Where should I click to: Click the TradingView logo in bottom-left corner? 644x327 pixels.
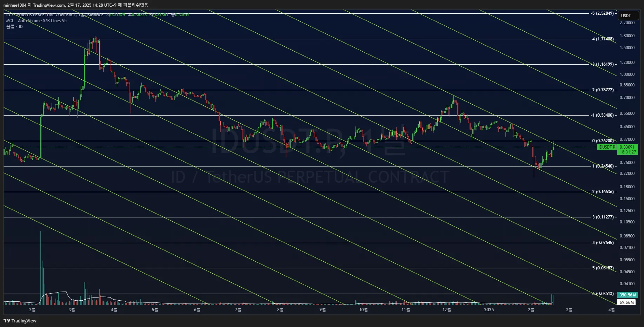[20, 321]
